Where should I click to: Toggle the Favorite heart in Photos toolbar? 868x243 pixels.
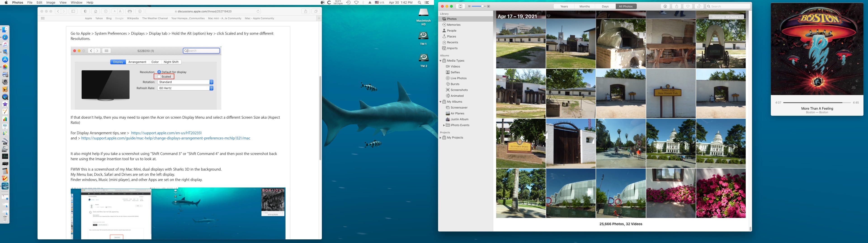pyautogui.click(x=688, y=6)
